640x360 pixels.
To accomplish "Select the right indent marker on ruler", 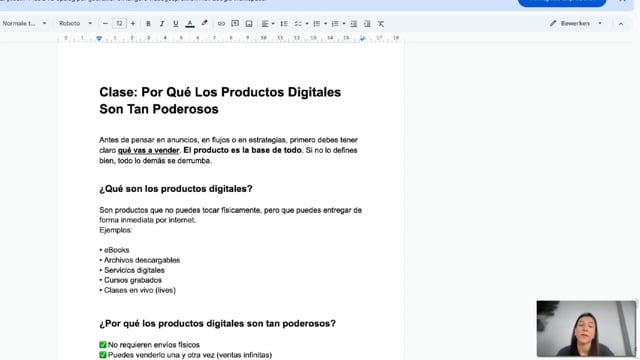I will [362, 38].
